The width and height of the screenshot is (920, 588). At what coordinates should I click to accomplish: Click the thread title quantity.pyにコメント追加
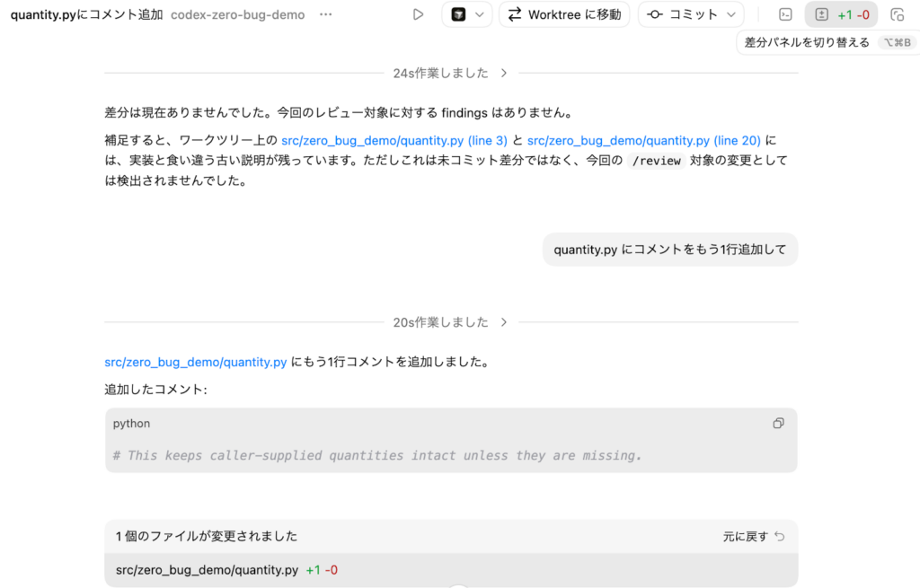pos(86,14)
